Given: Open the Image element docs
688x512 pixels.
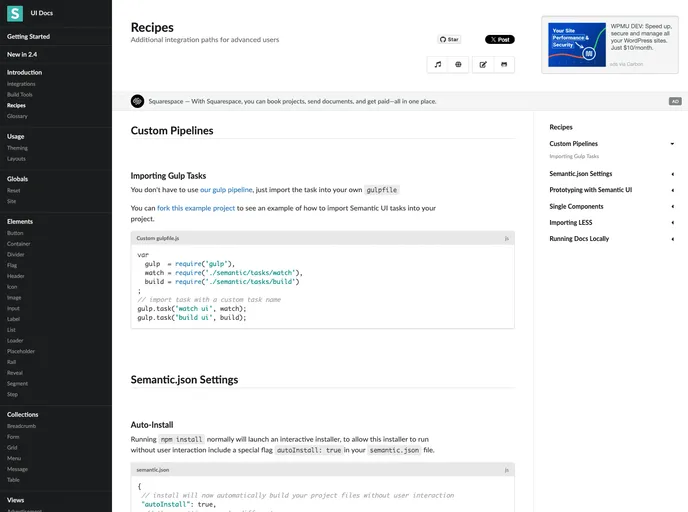Looking at the screenshot, I should [x=14, y=297].
